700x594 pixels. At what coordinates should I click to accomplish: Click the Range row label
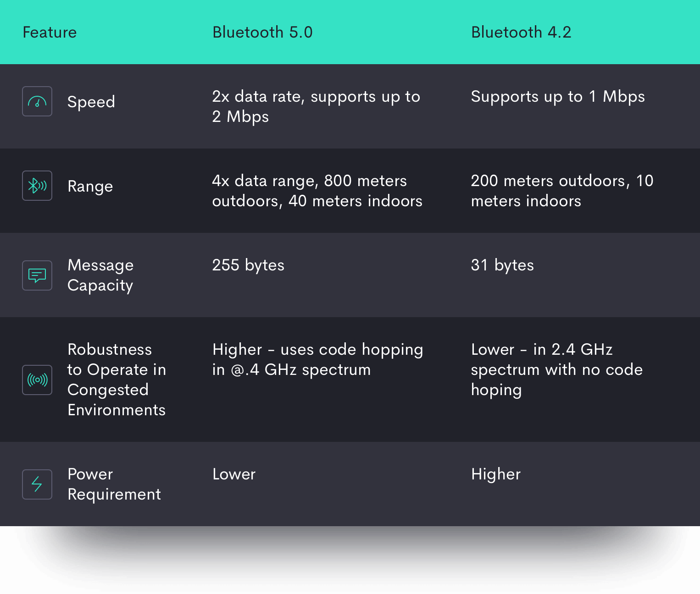coord(90,187)
